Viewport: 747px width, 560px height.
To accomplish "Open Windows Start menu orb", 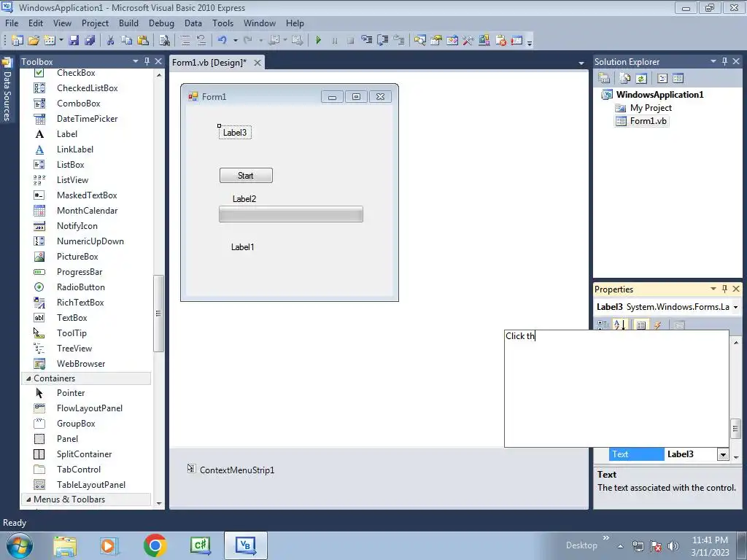I will tap(19, 545).
